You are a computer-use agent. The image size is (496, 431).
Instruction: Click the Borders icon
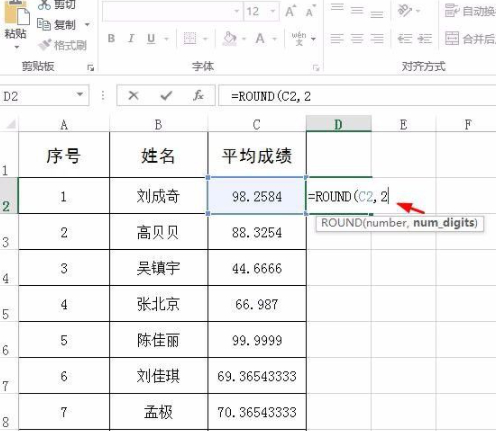coord(190,39)
